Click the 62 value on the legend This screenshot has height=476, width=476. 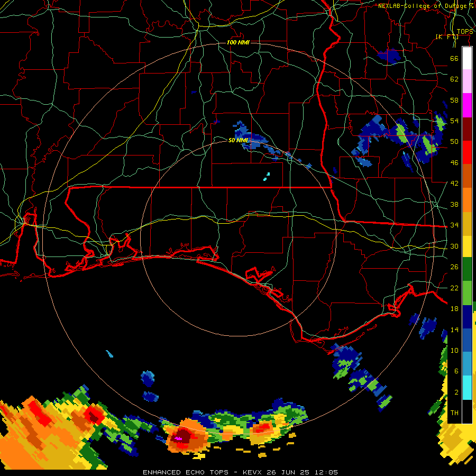tap(454, 79)
